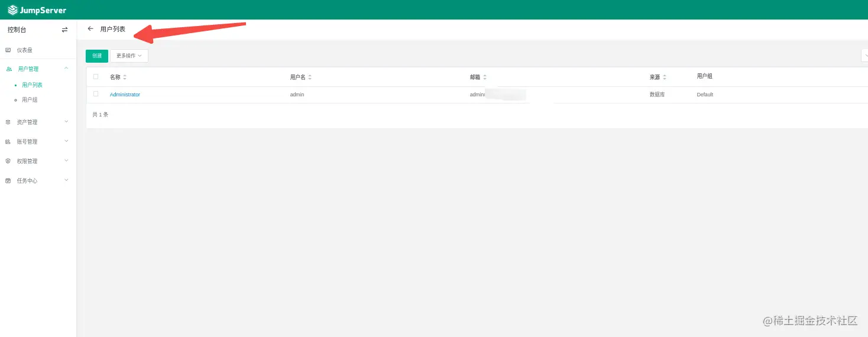The width and height of the screenshot is (868, 337).
Task: Tick the Administrator row checkbox
Action: click(x=96, y=93)
